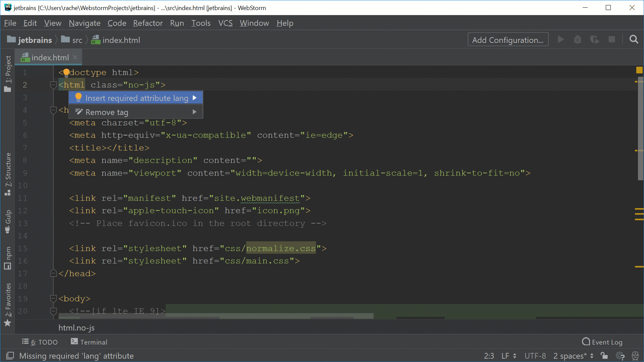
Task: Expand the 'Insert required attribute lang' submenu
Action: [195, 98]
